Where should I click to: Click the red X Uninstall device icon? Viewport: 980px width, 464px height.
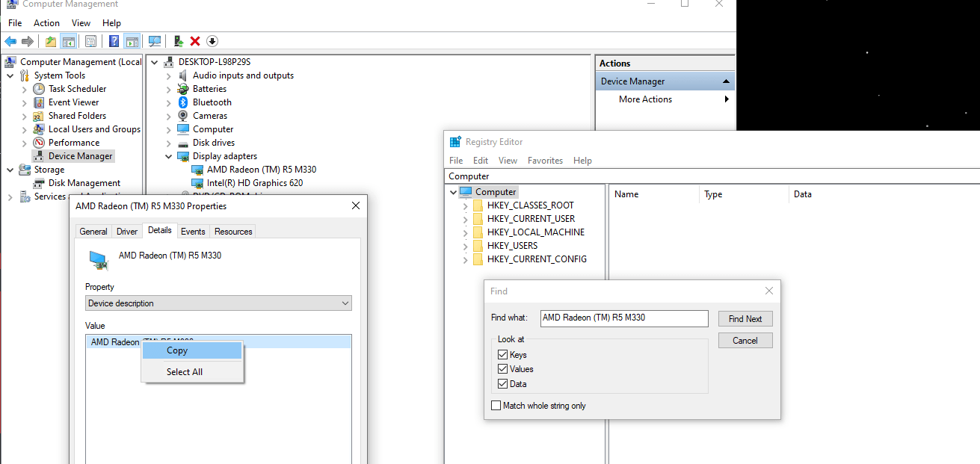pyautogui.click(x=195, y=41)
